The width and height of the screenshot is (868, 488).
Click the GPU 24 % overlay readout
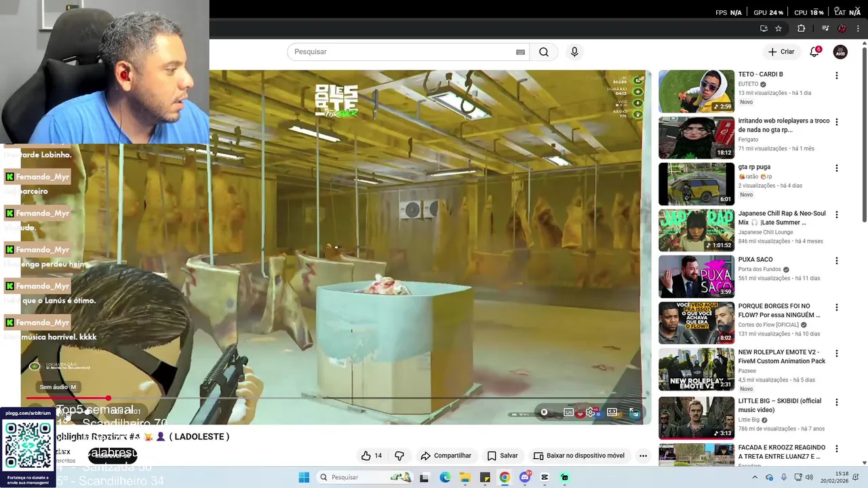[x=768, y=12]
